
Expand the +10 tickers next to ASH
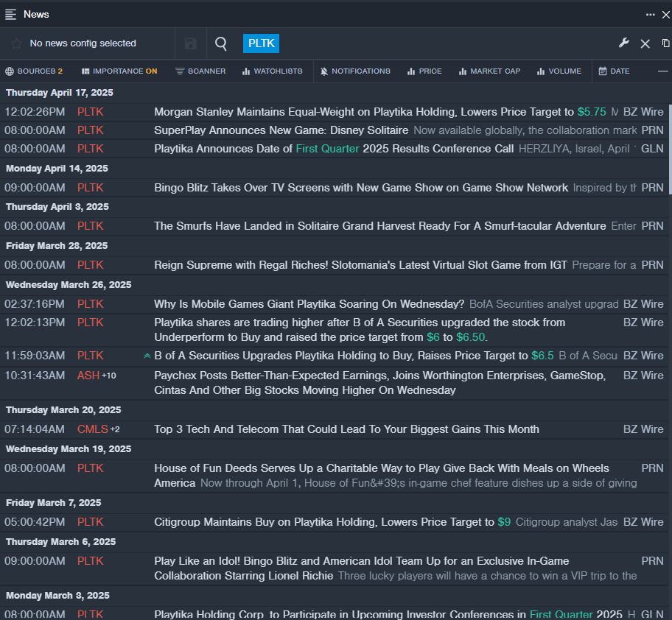coord(109,376)
